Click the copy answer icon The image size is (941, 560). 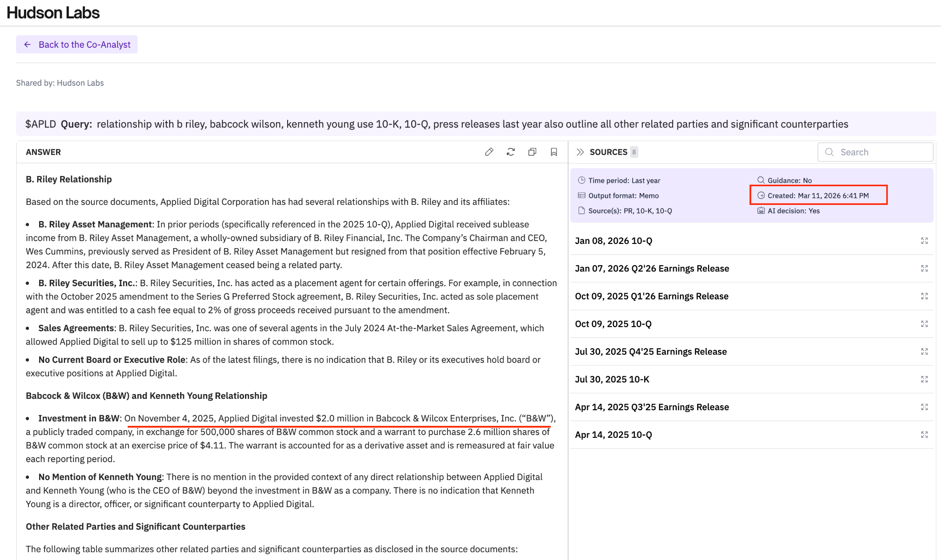(532, 152)
